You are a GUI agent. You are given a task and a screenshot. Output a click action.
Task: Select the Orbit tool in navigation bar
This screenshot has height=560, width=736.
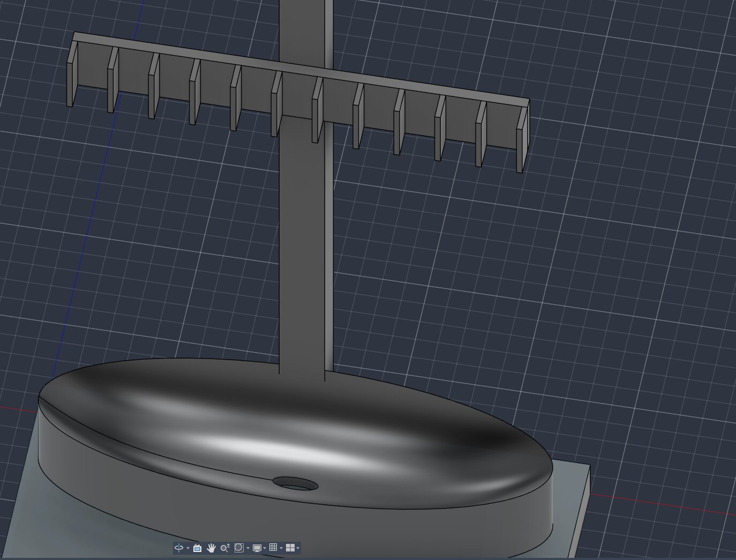179,548
